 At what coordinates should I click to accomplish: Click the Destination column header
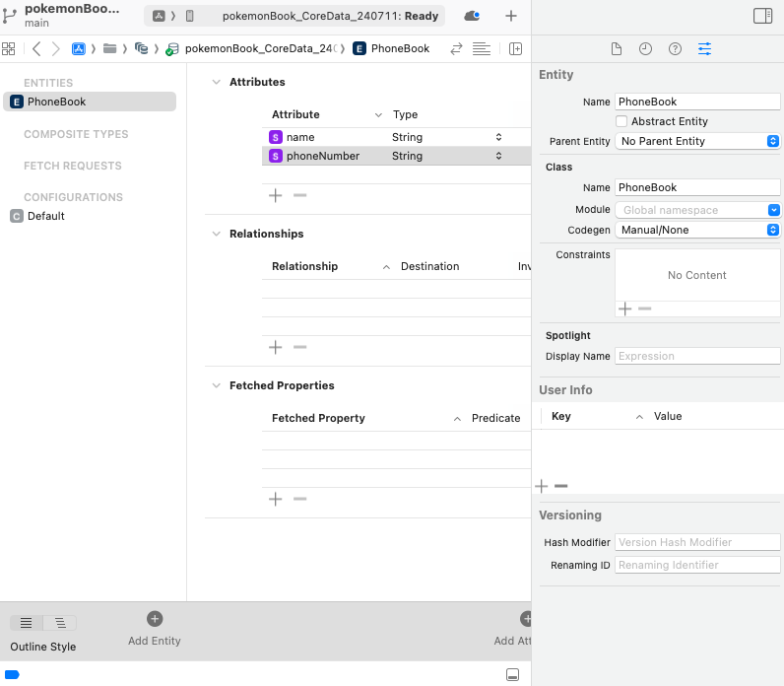(x=430, y=266)
